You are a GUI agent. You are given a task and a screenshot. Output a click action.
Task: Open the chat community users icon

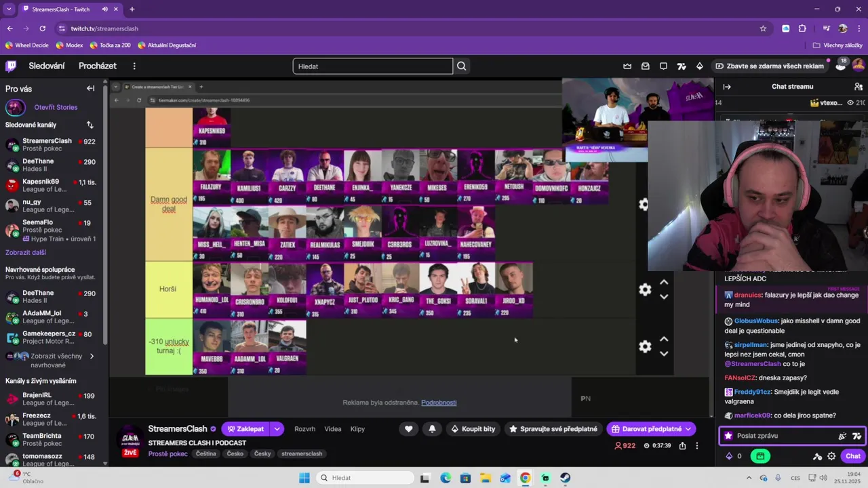pos(859,87)
